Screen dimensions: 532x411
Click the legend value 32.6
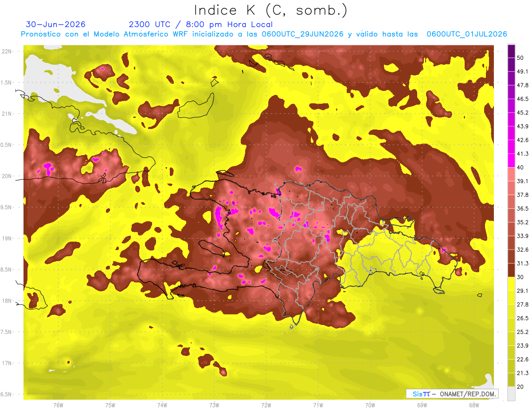(x=522, y=250)
